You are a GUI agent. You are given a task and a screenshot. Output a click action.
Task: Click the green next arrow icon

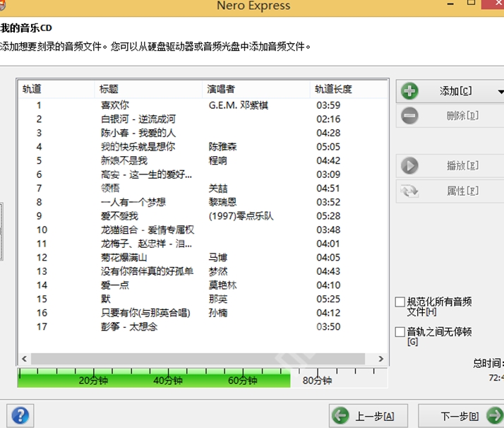tap(495, 416)
